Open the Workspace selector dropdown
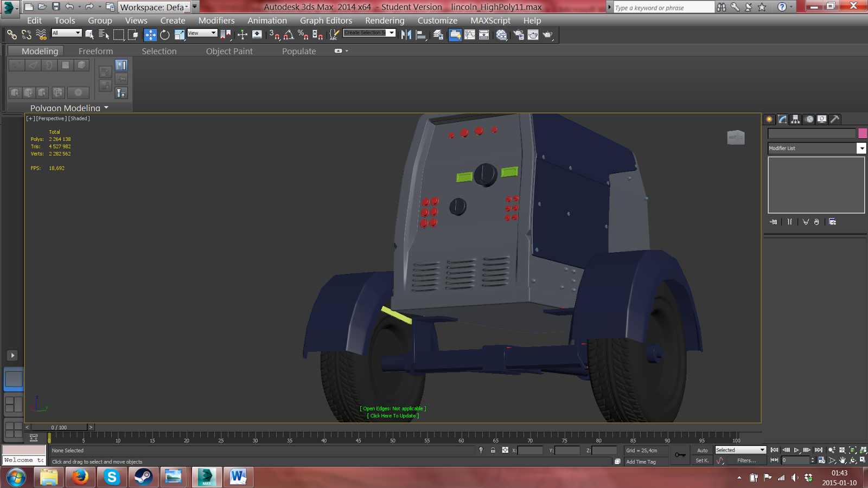The height and width of the screenshot is (488, 868). pyautogui.click(x=187, y=7)
